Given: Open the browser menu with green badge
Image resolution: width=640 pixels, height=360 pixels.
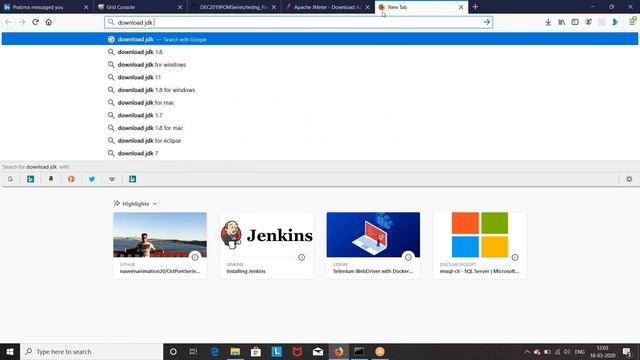Looking at the screenshot, I should pyautogui.click(x=632, y=21).
